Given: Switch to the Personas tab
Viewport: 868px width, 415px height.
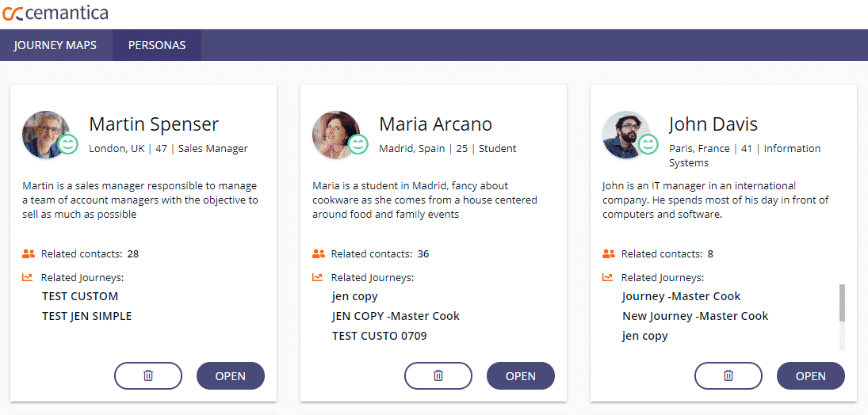Looking at the screenshot, I should [x=157, y=45].
